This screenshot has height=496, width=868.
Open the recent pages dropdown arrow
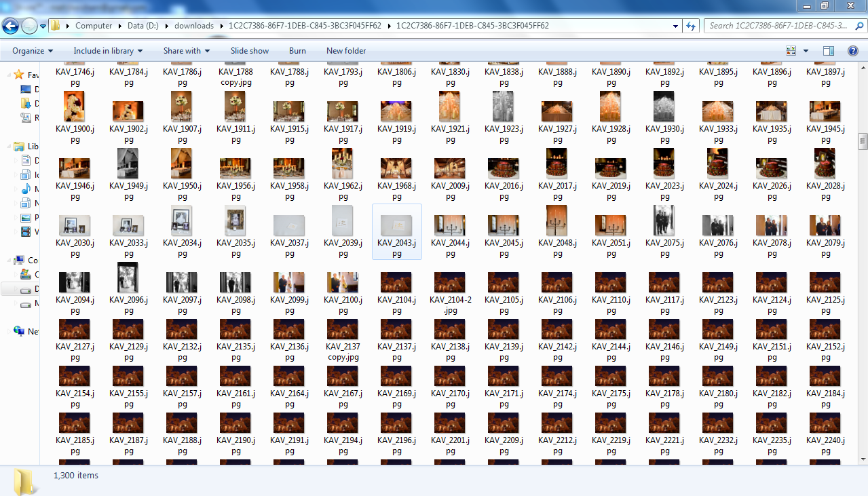tap(43, 26)
